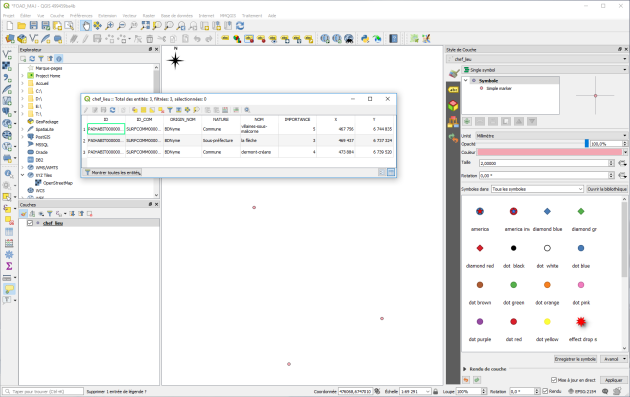Click the Appliquer button
The image size is (630, 397).
pos(614,380)
